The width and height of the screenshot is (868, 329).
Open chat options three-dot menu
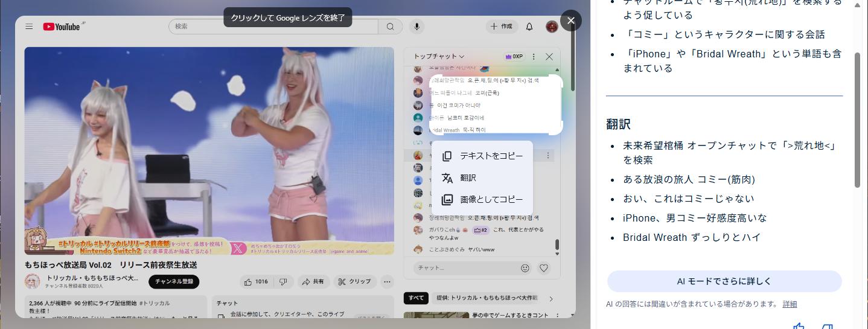(x=533, y=57)
